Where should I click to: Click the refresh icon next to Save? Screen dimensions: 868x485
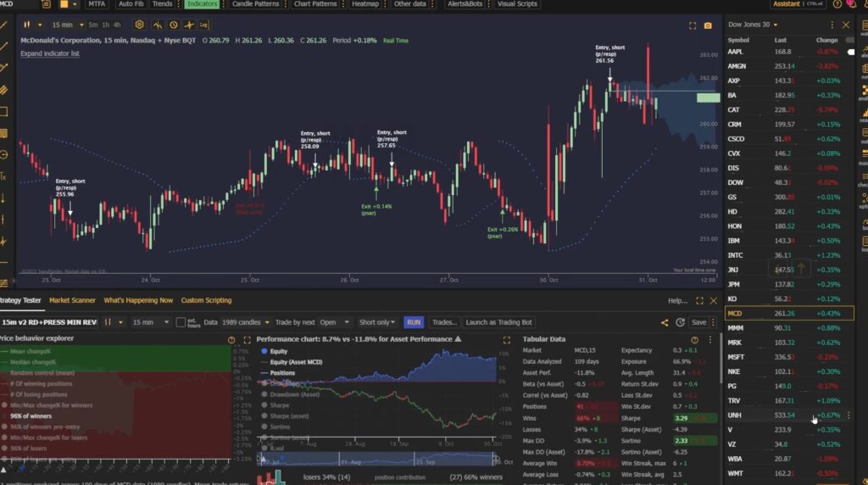681,322
